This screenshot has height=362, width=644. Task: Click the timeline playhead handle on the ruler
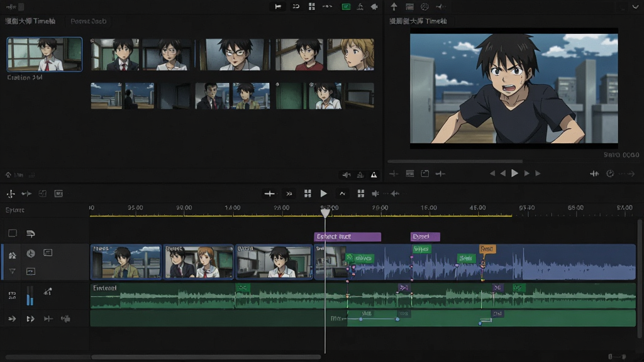click(x=325, y=214)
